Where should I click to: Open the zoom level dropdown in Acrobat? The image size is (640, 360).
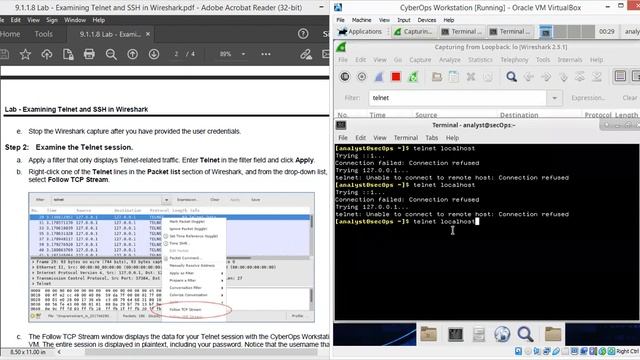pos(244,54)
